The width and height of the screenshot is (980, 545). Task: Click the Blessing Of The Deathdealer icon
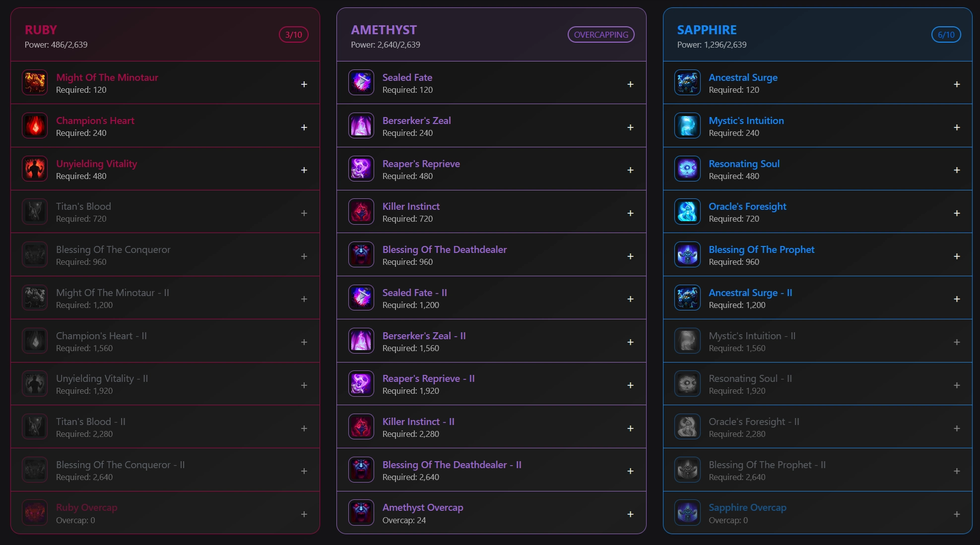pos(361,255)
